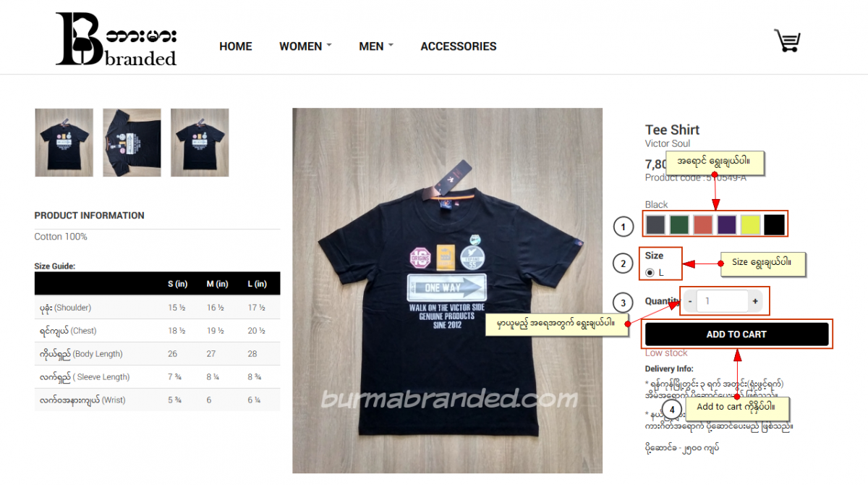Open the ACCESSORIES menu item
This screenshot has height=485, width=868.
coord(459,46)
